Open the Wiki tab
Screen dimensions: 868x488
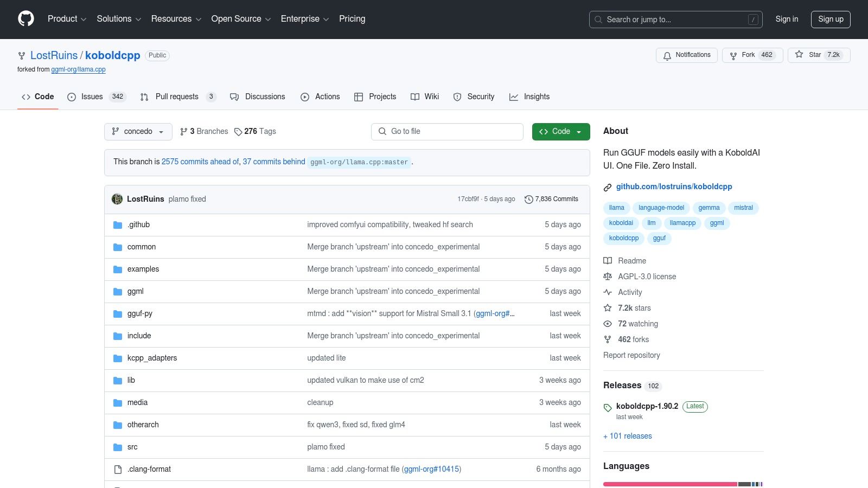click(425, 97)
